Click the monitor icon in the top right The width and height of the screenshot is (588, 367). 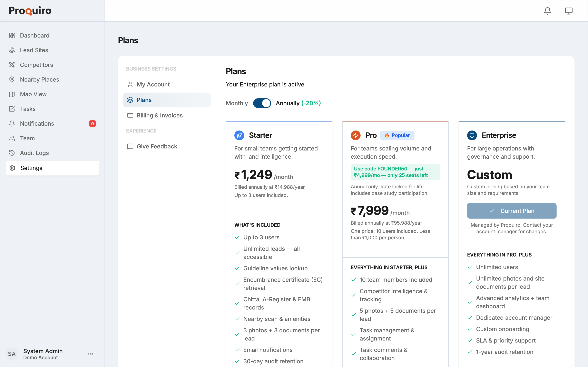pos(569,11)
